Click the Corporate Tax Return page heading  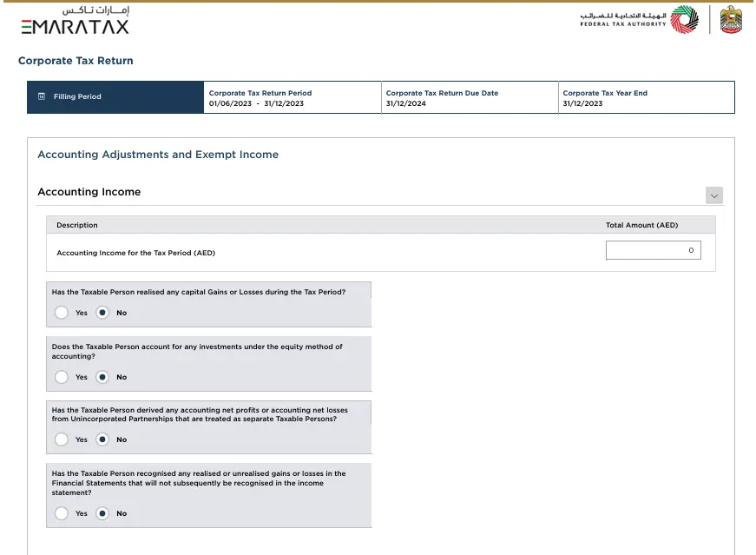(76, 61)
